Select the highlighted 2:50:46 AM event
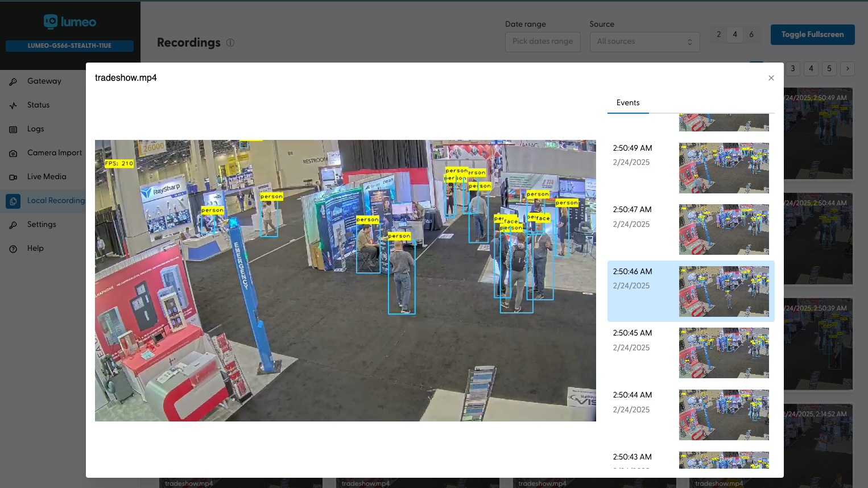Screen dimensions: 868x488 pyautogui.click(x=691, y=291)
